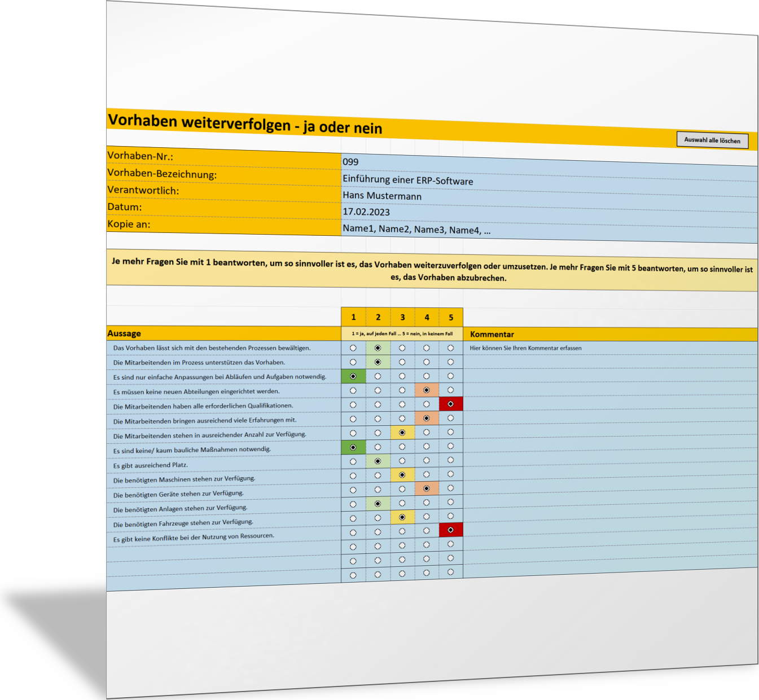Pick rating 2 for 'keine neuen Abteilungen' row
The width and height of the screenshot is (759, 700).
click(378, 390)
